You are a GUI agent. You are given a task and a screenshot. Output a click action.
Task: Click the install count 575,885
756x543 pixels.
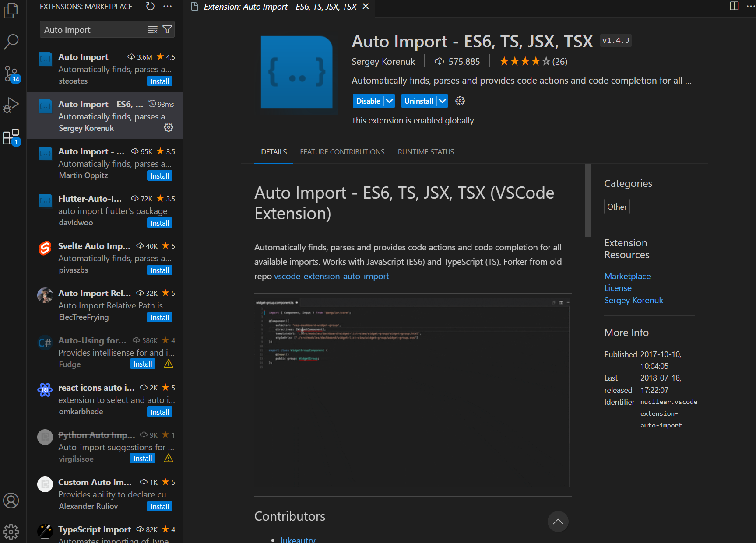[457, 62]
